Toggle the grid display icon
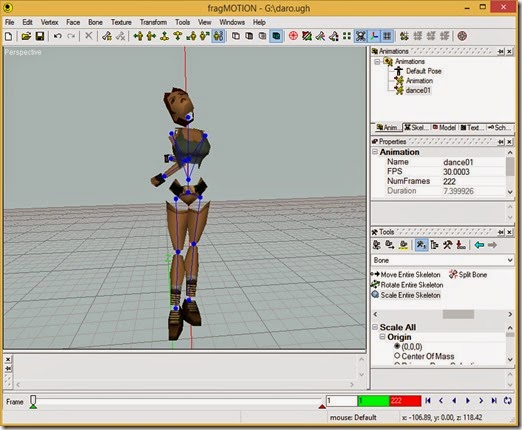This screenshot has height=430, width=522. 387,36
